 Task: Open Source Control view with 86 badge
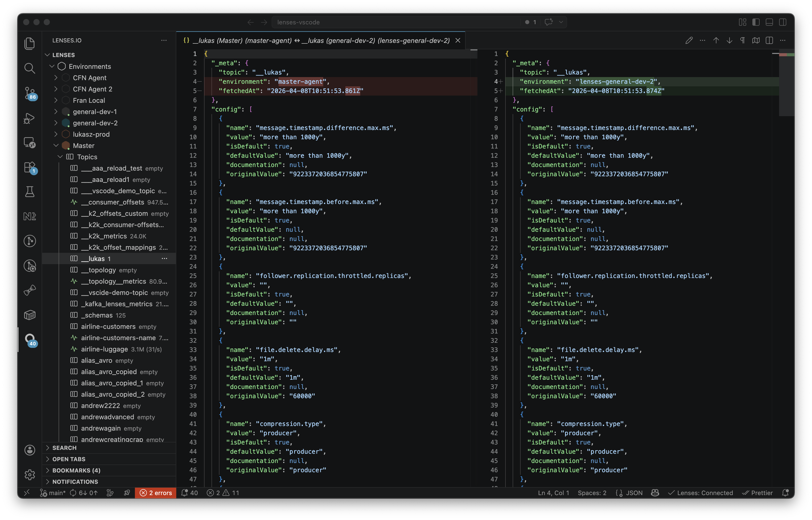pyautogui.click(x=30, y=93)
